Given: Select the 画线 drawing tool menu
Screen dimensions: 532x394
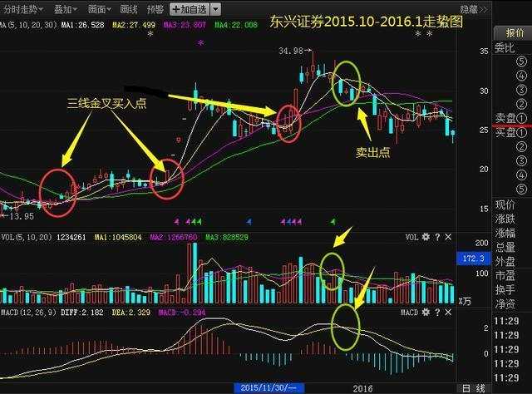Looking at the screenshot, I should point(129,9).
